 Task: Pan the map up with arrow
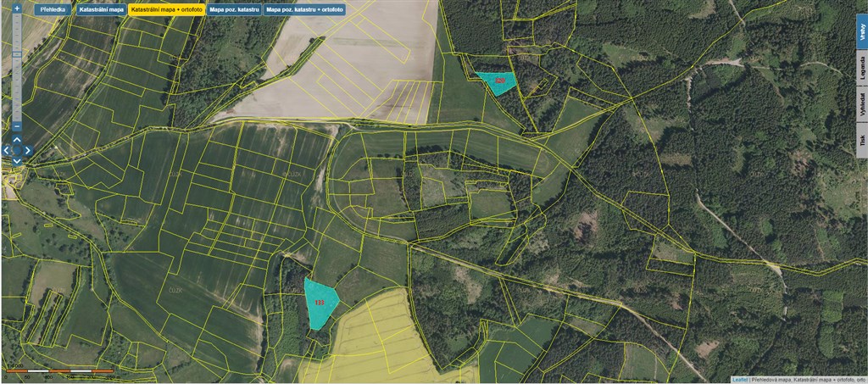click(x=17, y=139)
